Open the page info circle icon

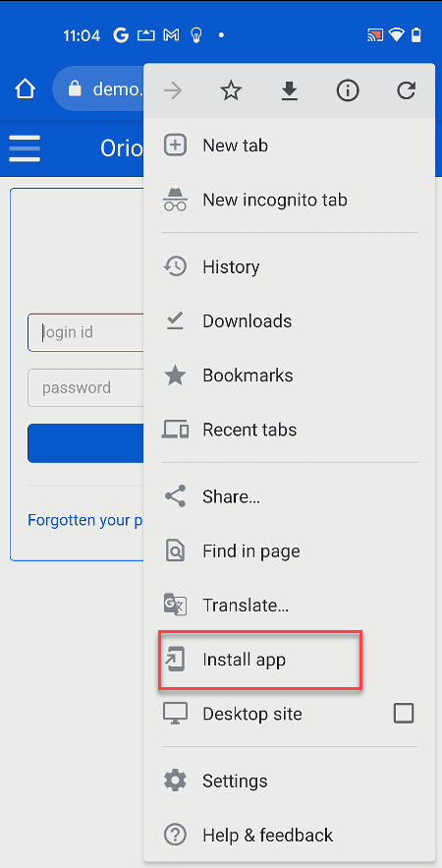348,90
